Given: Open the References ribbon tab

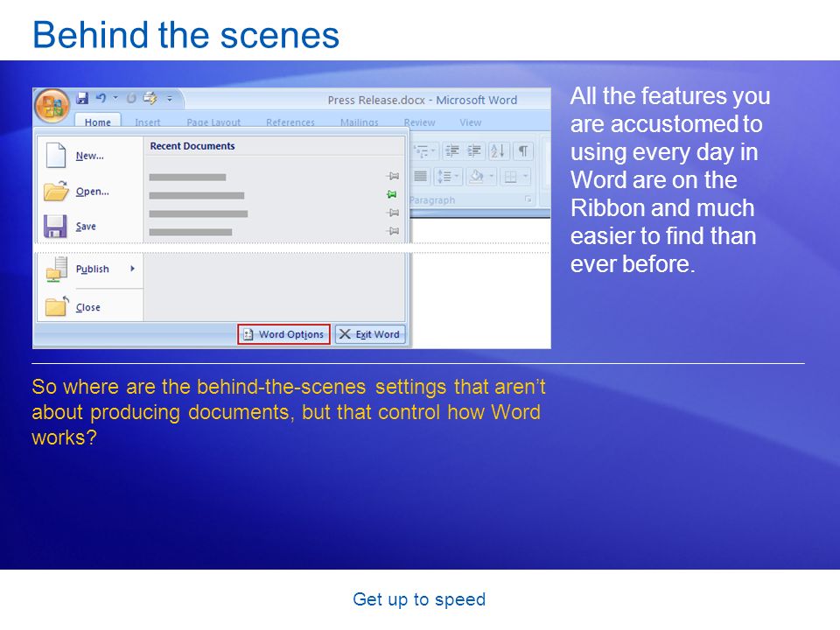Looking at the screenshot, I should tap(290, 122).
